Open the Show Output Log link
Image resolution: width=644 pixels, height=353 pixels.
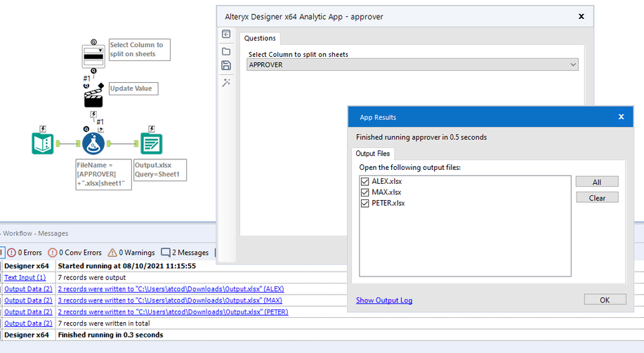[384, 300]
